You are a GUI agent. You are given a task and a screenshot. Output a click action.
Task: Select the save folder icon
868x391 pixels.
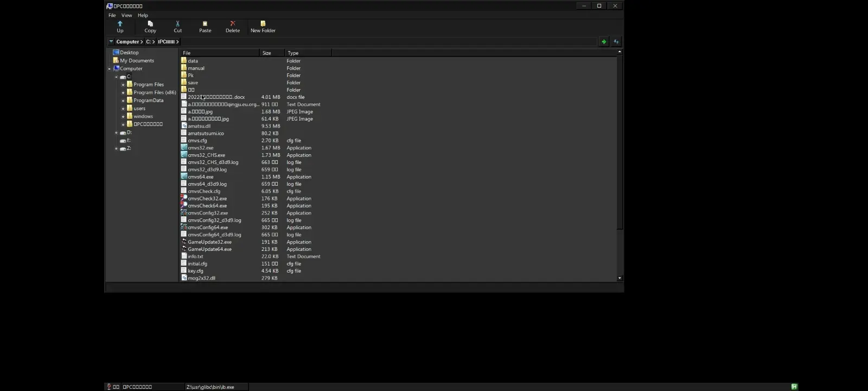[184, 82]
